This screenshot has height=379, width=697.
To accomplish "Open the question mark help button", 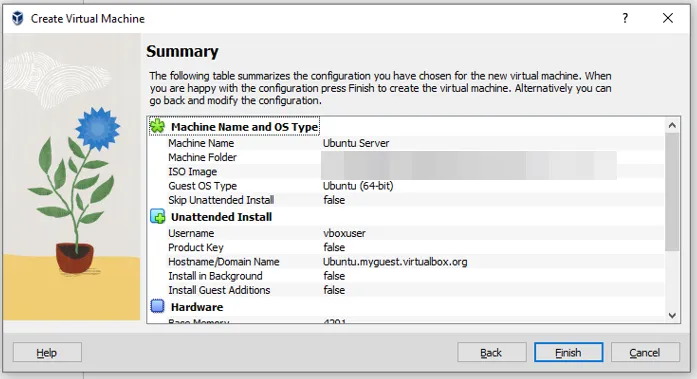I will coord(625,18).
